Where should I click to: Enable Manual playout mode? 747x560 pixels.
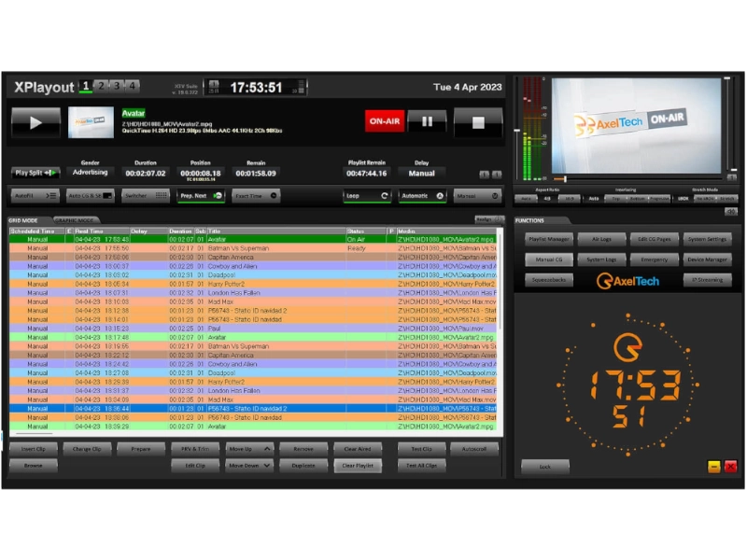(477, 196)
